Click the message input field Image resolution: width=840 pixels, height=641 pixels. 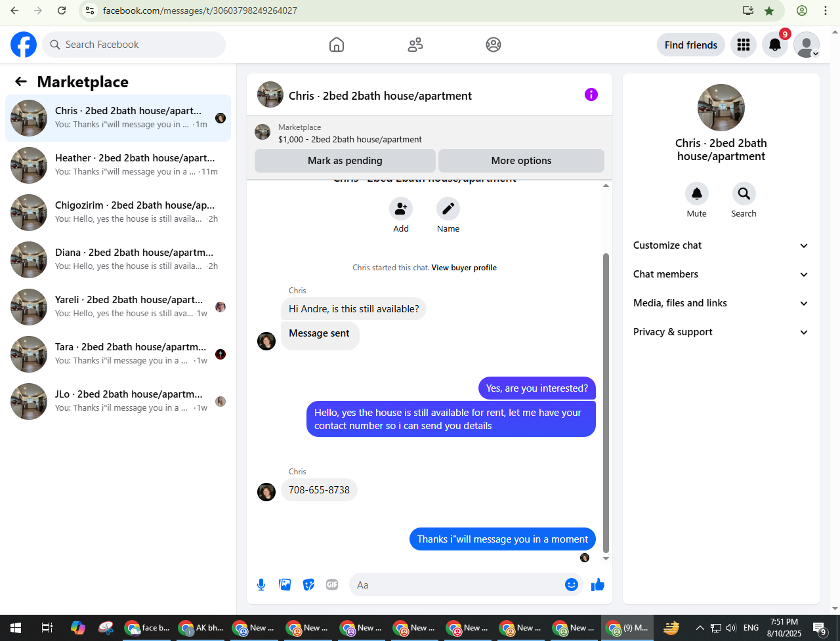(458, 585)
